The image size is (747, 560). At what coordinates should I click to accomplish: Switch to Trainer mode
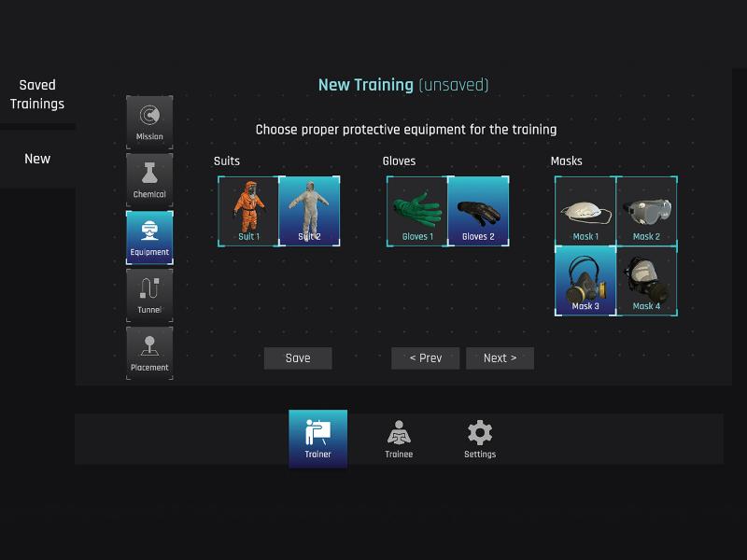[317, 439]
